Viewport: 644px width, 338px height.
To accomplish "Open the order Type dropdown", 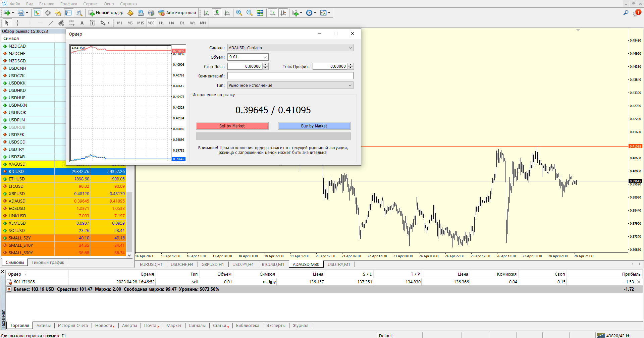I will coord(290,85).
